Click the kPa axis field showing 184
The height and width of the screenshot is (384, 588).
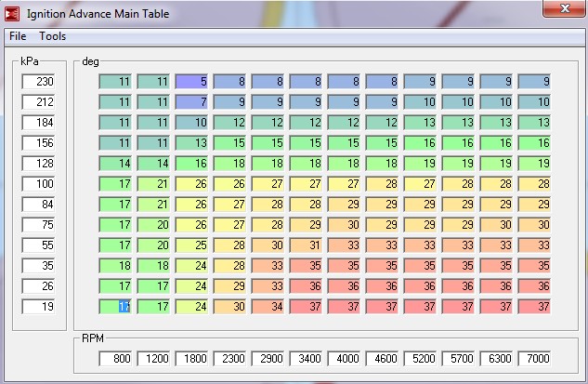[38, 123]
